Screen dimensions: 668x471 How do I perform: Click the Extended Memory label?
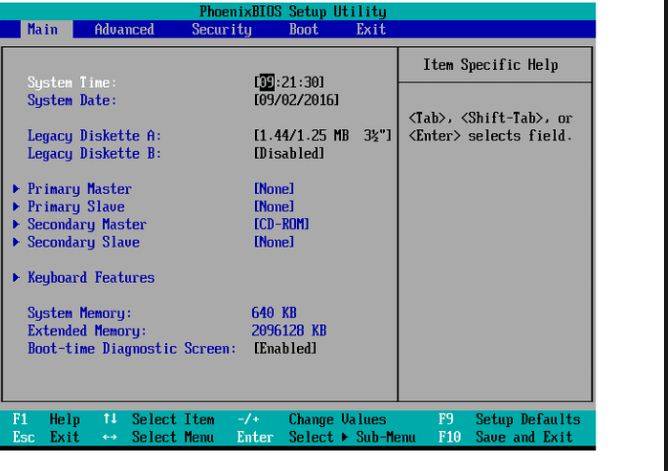[x=87, y=330]
